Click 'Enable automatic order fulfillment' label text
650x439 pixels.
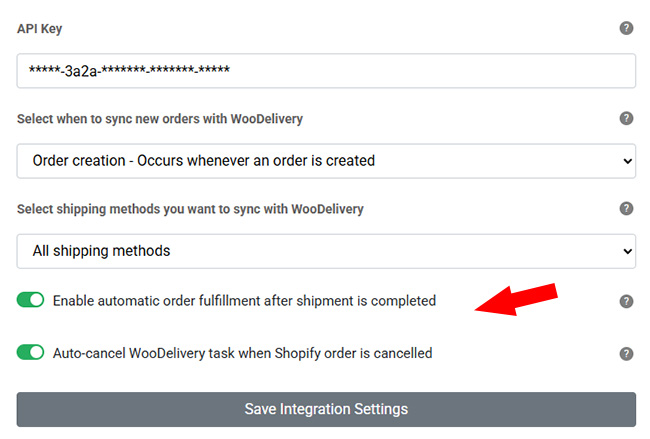pyautogui.click(x=244, y=300)
